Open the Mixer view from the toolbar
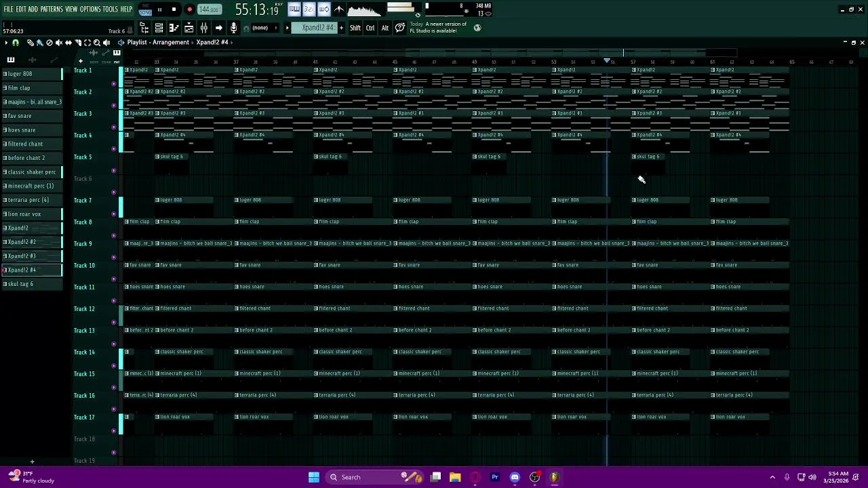Viewport: 868px width, 488px height. [x=204, y=28]
